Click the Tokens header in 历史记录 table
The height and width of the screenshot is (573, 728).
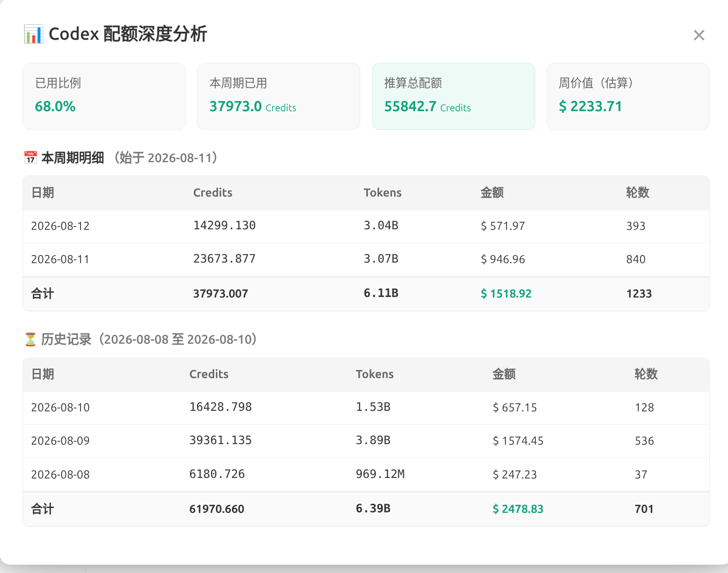[375, 374]
